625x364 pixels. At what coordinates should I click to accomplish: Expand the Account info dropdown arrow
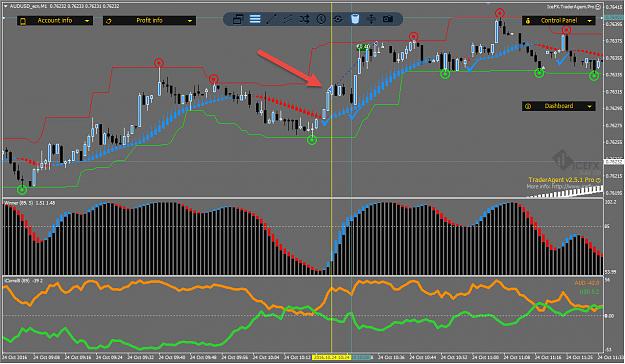[86, 21]
